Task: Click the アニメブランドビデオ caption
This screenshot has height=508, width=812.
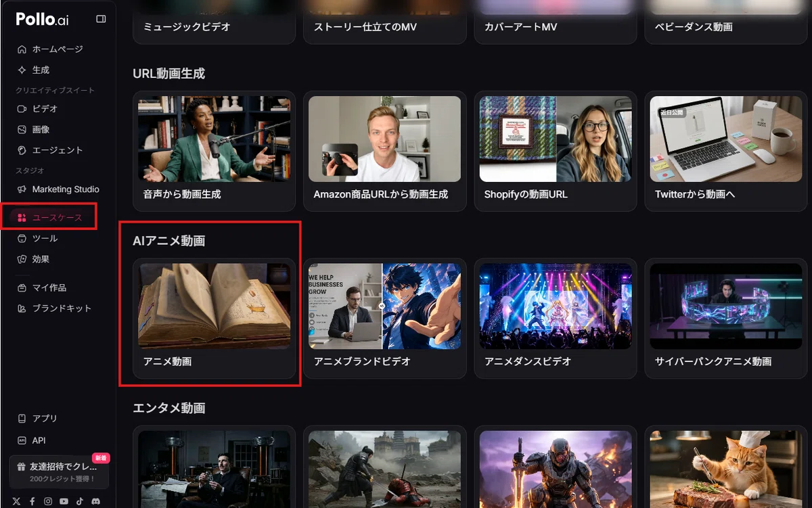Action: (x=362, y=361)
